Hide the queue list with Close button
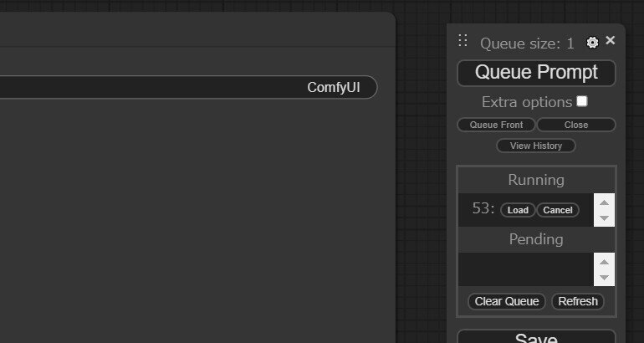This screenshot has height=343, width=644. (x=576, y=125)
